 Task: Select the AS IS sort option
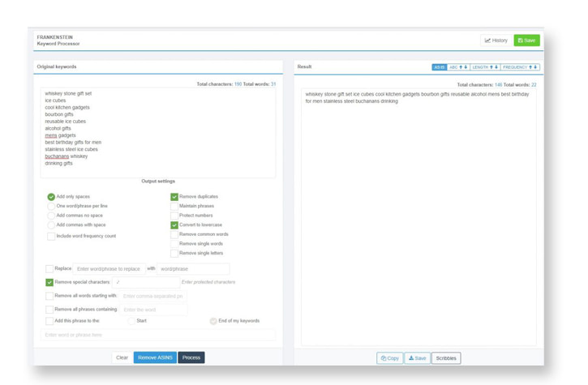click(439, 67)
